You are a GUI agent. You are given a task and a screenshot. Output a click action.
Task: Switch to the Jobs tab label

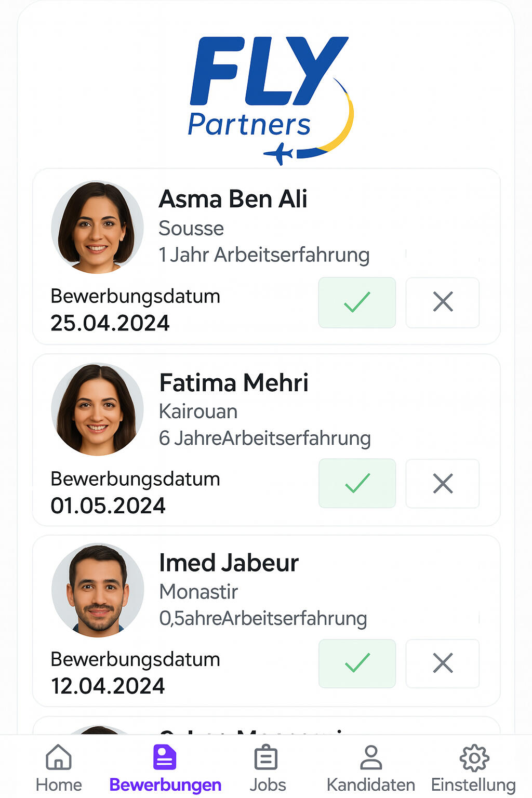pos(268,784)
